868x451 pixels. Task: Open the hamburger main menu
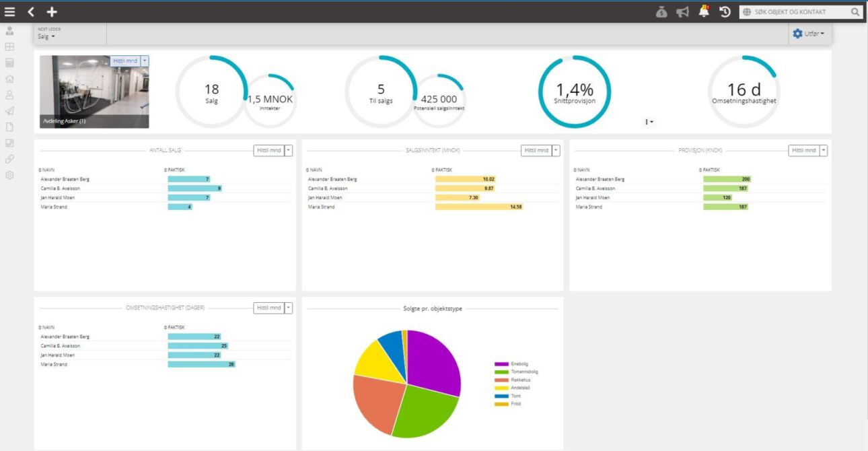[x=9, y=11]
